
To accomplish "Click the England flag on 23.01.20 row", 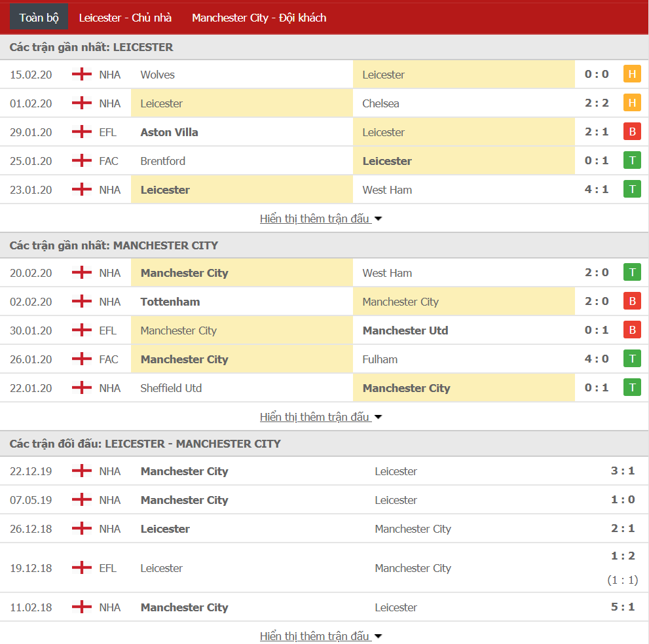I will [82, 189].
